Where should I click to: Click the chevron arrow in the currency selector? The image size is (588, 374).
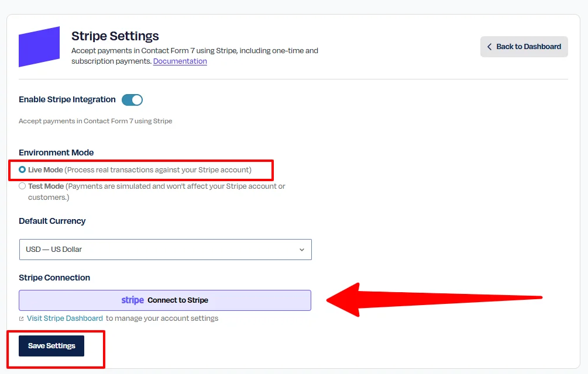coord(302,250)
